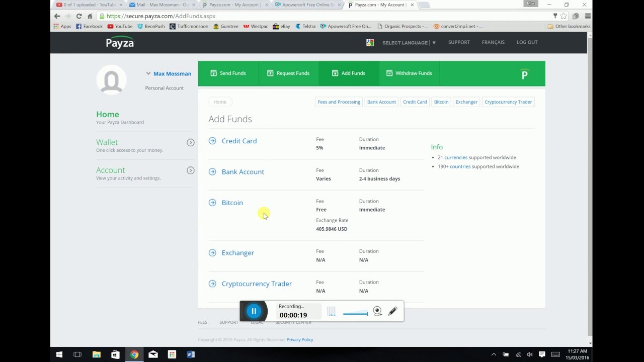The width and height of the screenshot is (644, 362).
Task: Expand the Max Mossman account dropdown arrow
Action: (148, 73)
